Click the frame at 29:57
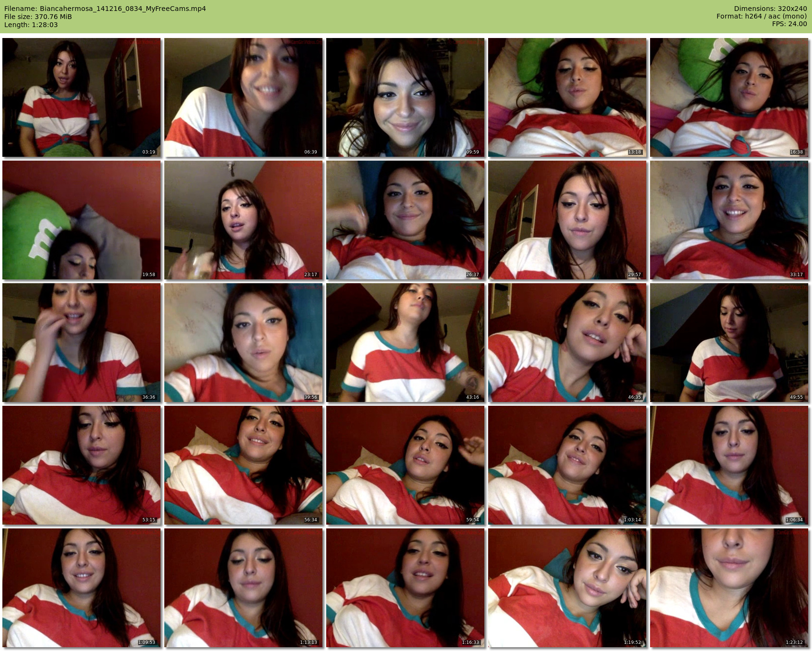Image resolution: width=812 pixels, height=651 pixels. click(567, 220)
